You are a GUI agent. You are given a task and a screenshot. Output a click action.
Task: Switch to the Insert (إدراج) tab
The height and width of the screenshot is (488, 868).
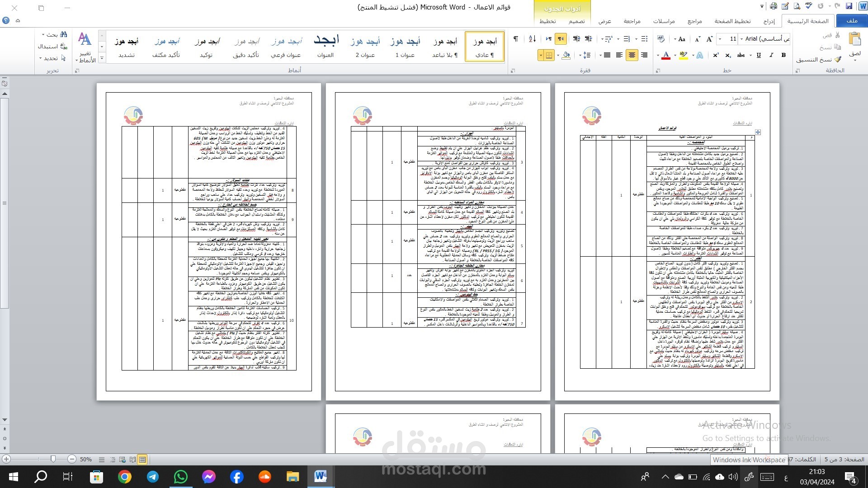tap(769, 21)
